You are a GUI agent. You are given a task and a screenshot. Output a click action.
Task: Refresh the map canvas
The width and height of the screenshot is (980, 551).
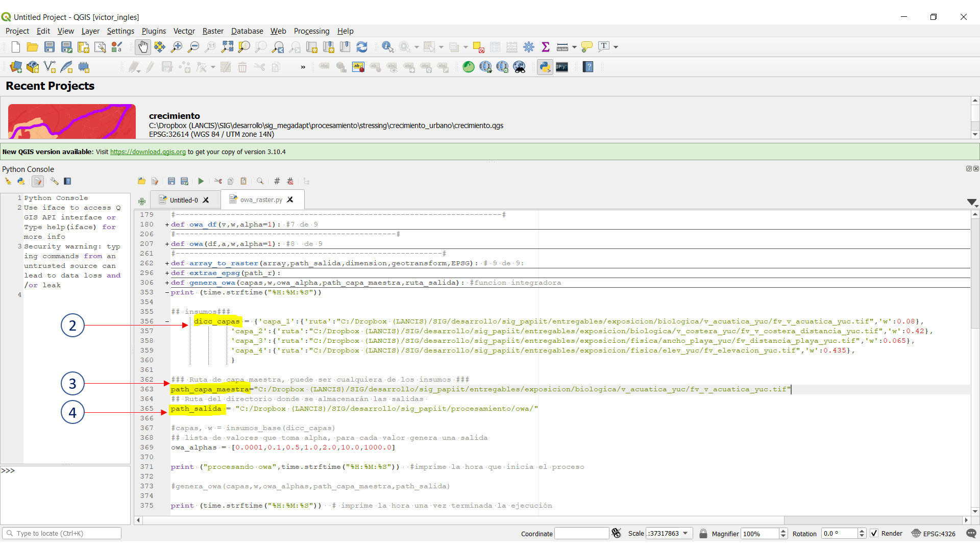tap(362, 47)
